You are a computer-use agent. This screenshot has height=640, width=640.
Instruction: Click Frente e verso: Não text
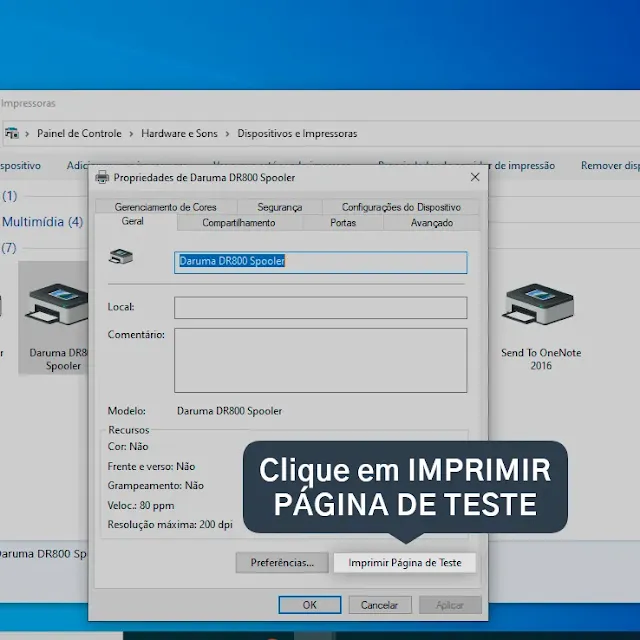coord(151,466)
